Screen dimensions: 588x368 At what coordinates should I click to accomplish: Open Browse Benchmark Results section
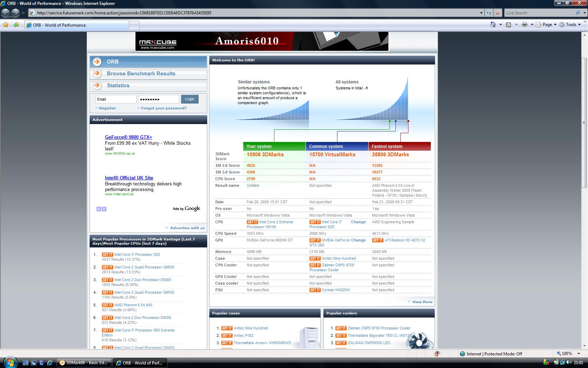pyautogui.click(x=148, y=74)
